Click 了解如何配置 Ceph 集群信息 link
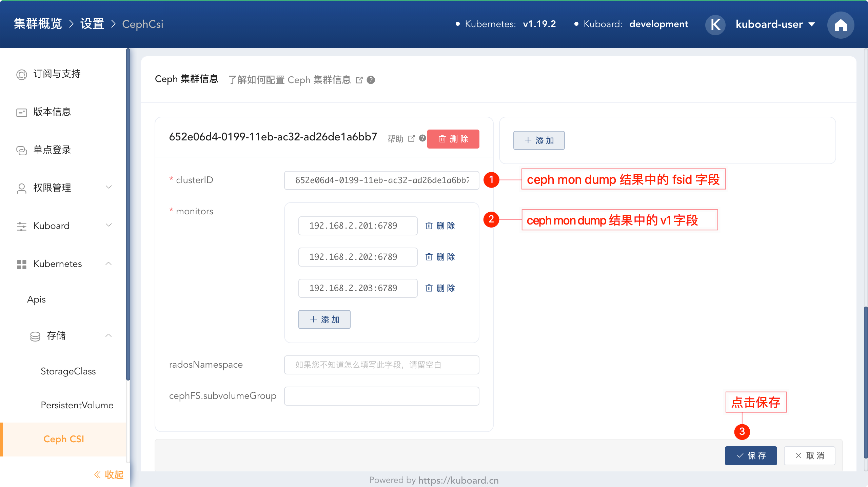868x487 pixels. coord(290,80)
